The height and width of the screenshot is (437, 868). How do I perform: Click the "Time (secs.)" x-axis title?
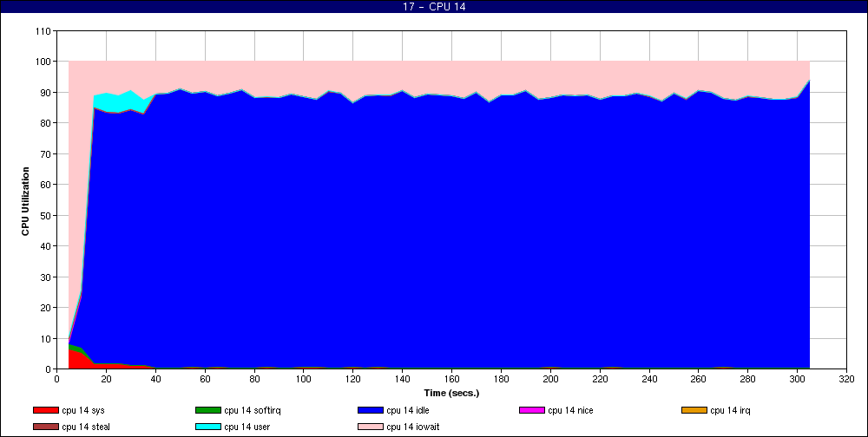click(x=451, y=393)
